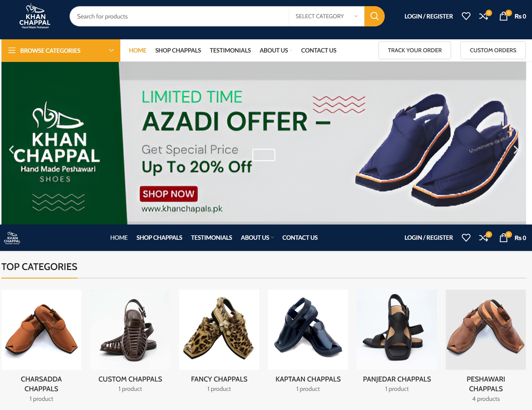Go to next banner slide arrow
Screen dimensions: 532x410
(516, 150)
